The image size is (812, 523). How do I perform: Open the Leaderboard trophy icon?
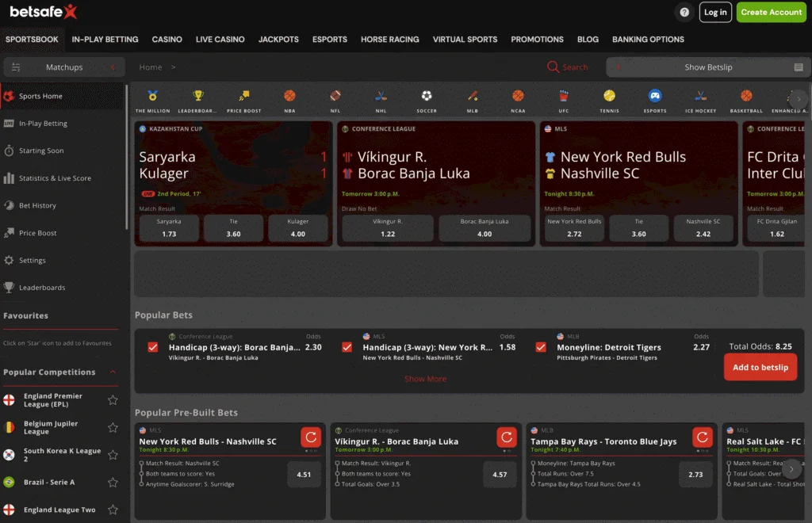pyautogui.click(x=197, y=96)
